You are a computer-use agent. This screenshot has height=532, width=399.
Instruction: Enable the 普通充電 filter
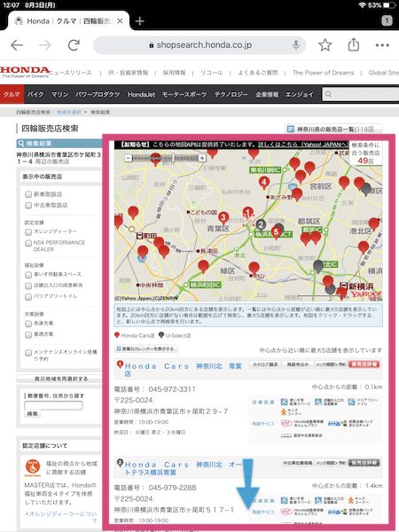(x=28, y=334)
